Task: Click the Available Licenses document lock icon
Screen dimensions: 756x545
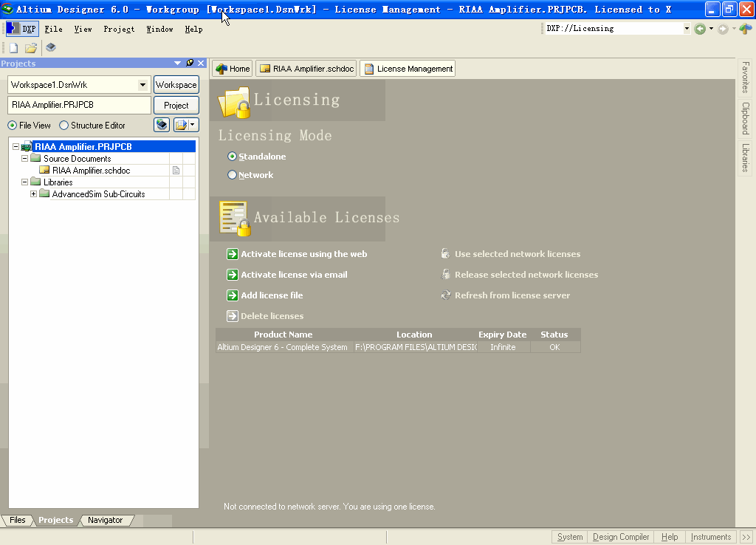Action: (x=235, y=219)
